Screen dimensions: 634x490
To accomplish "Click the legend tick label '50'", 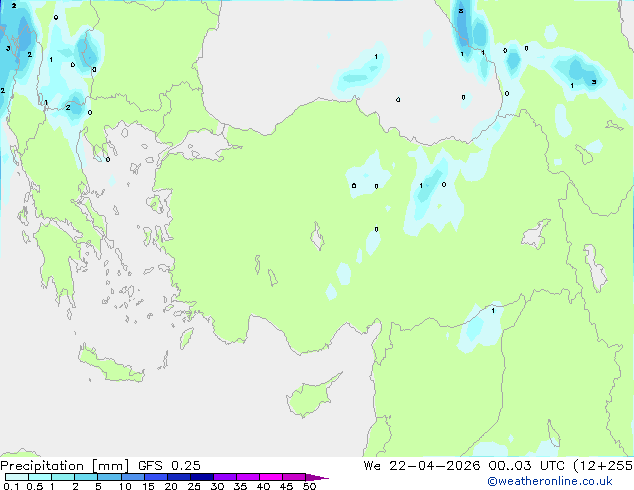I will pos(309,486).
